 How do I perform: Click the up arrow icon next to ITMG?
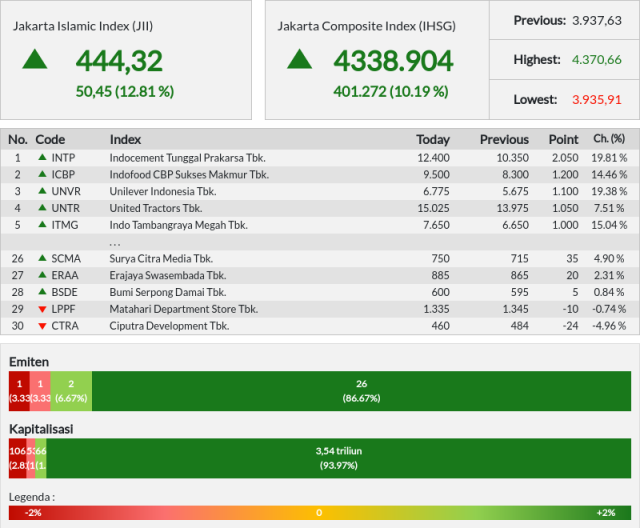pos(42,224)
